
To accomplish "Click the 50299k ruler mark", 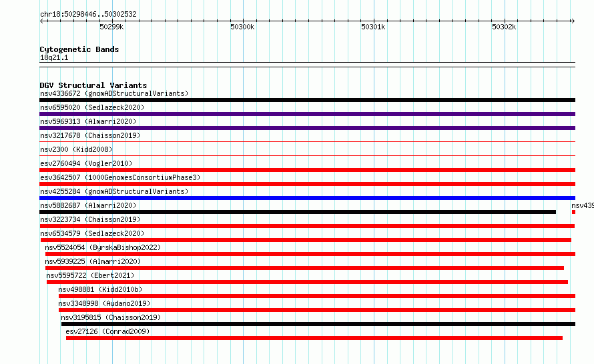I will [111, 27].
